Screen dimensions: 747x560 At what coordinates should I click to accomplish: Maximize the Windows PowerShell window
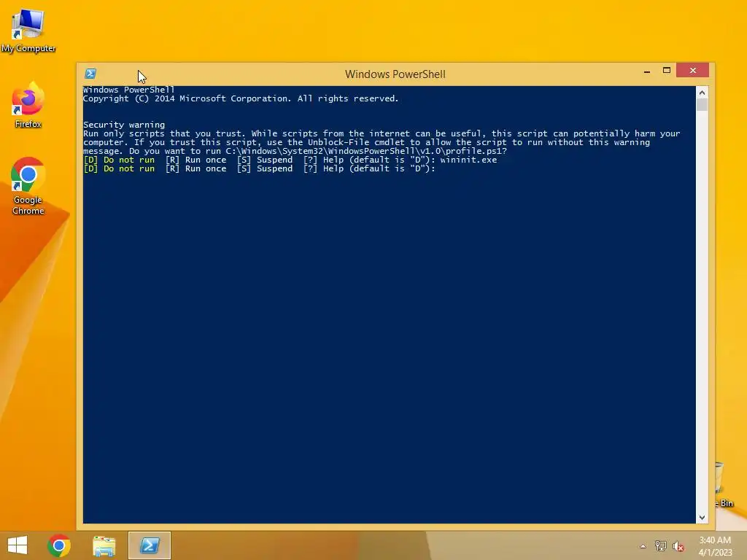click(x=667, y=71)
